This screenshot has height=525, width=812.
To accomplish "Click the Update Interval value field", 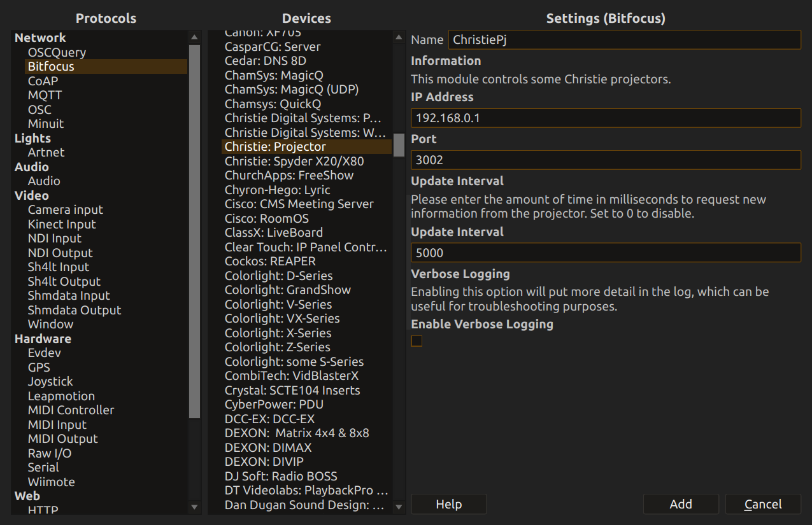I will 605,253.
